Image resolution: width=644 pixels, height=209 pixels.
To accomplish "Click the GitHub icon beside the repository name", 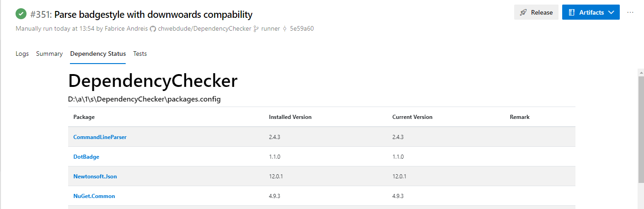I will (153, 29).
